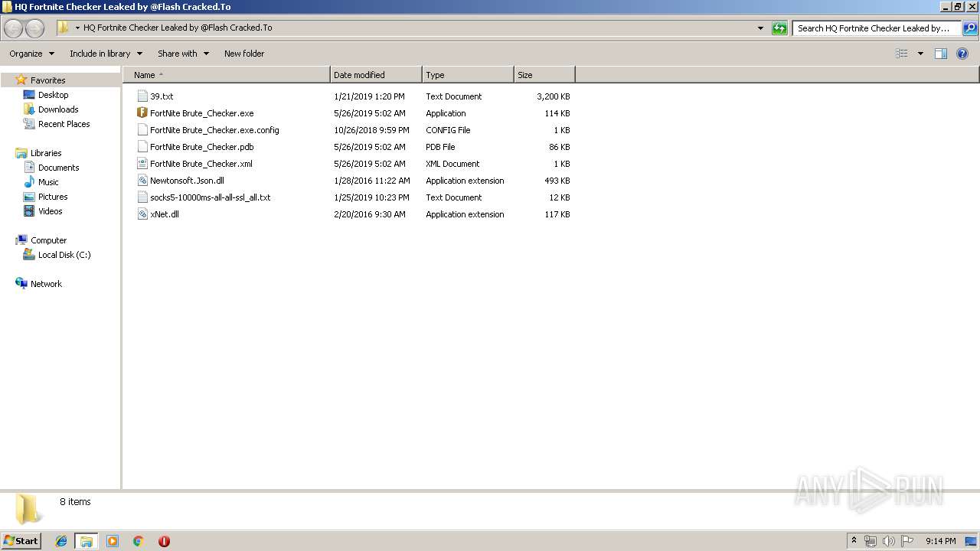Viewport: 980px width, 551px height.
Task: Open the Pictures library
Action: [x=53, y=197]
